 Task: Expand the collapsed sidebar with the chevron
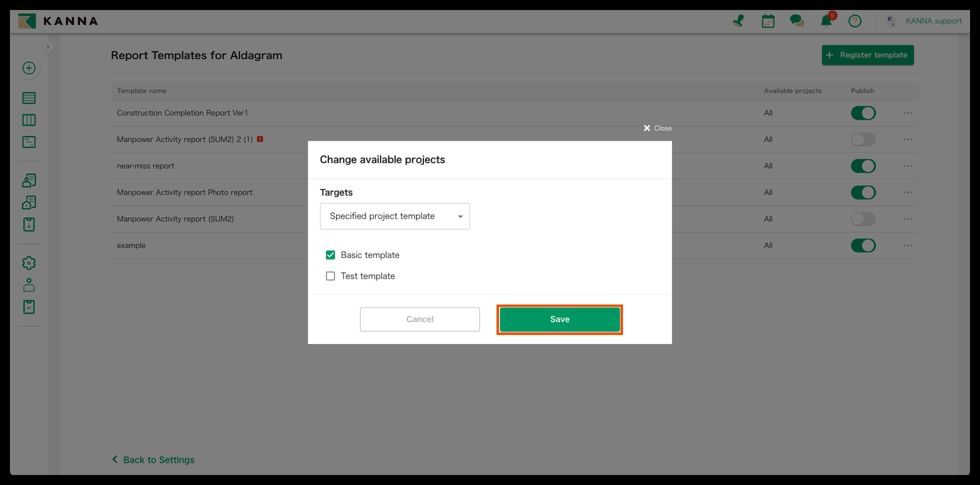[x=48, y=47]
